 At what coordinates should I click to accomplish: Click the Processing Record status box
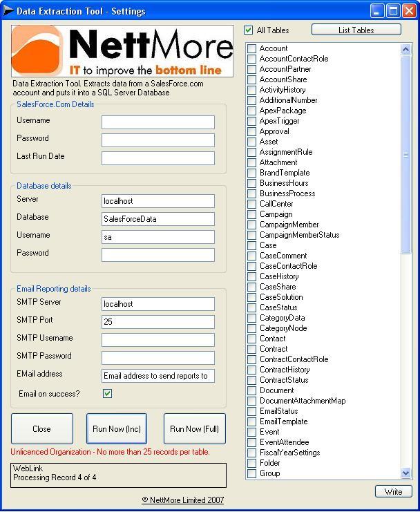coord(118,475)
